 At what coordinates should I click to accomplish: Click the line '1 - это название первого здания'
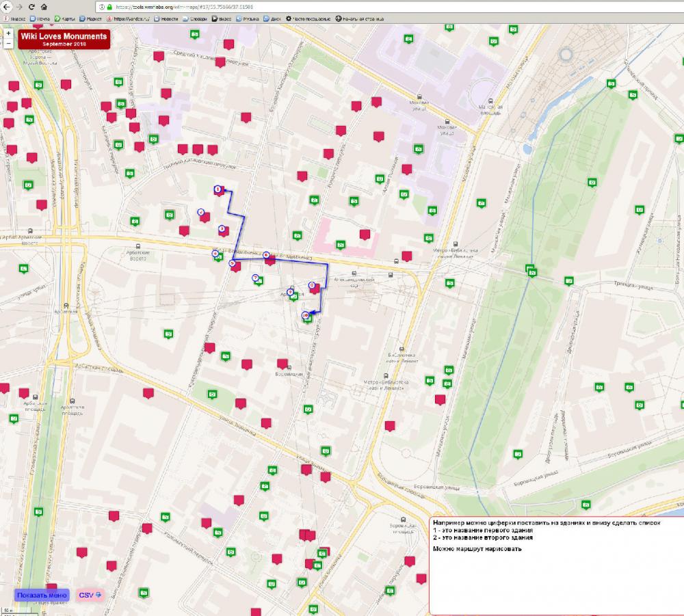[x=483, y=530]
